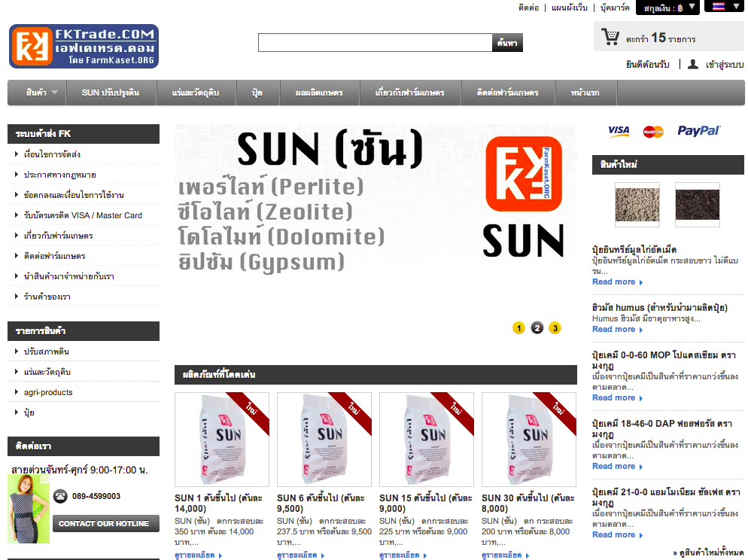The image size is (748, 560).
Task: Click the hotline lady photo
Action: 29,509
